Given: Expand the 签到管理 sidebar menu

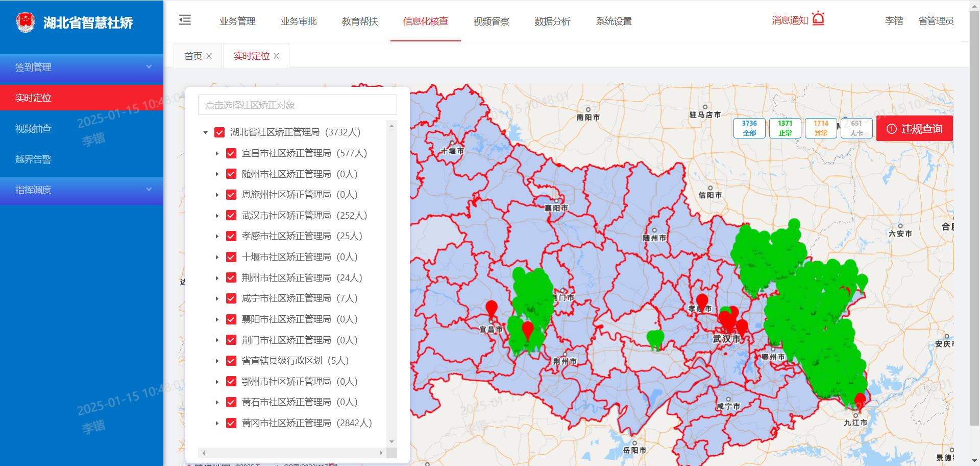Looking at the screenshot, I should click(x=82, y=67).
